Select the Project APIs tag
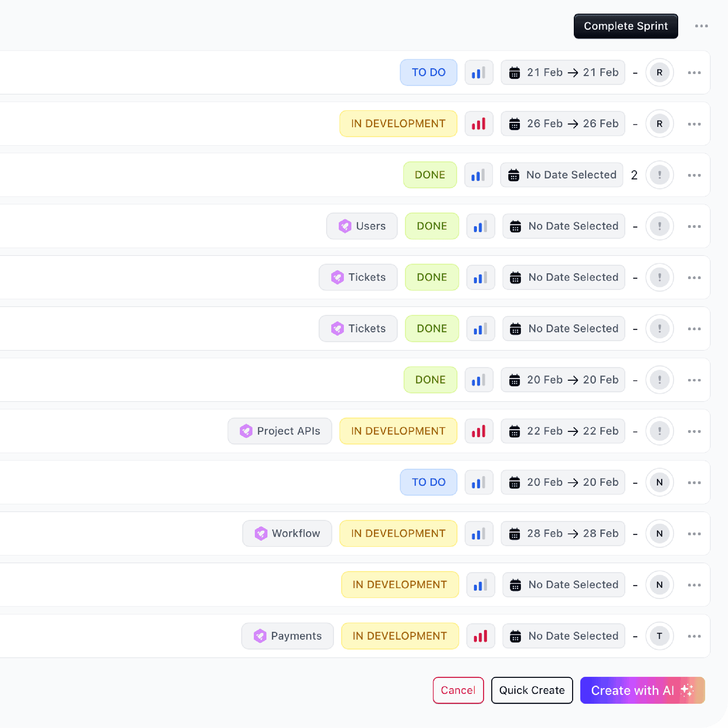The height and width of the screenshot is (728, 728). pyautogui.click(x=280, y=431)
